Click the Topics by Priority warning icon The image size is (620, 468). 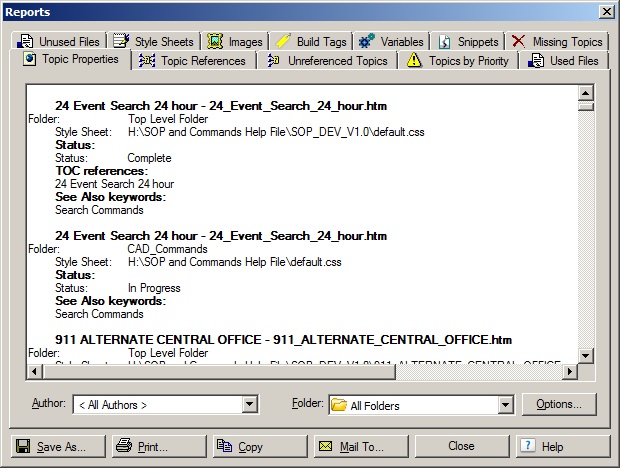[414, 60]
